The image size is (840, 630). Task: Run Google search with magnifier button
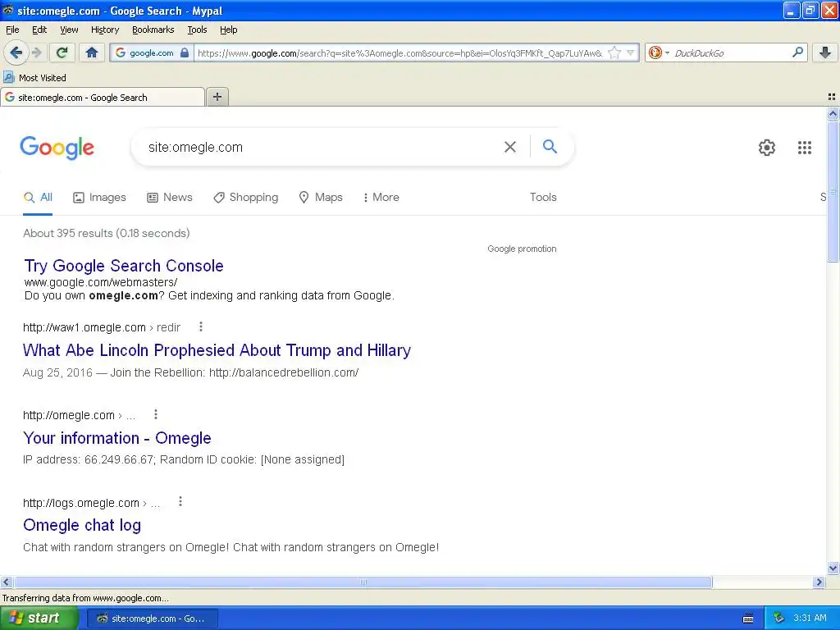click(x=550, y=146)
